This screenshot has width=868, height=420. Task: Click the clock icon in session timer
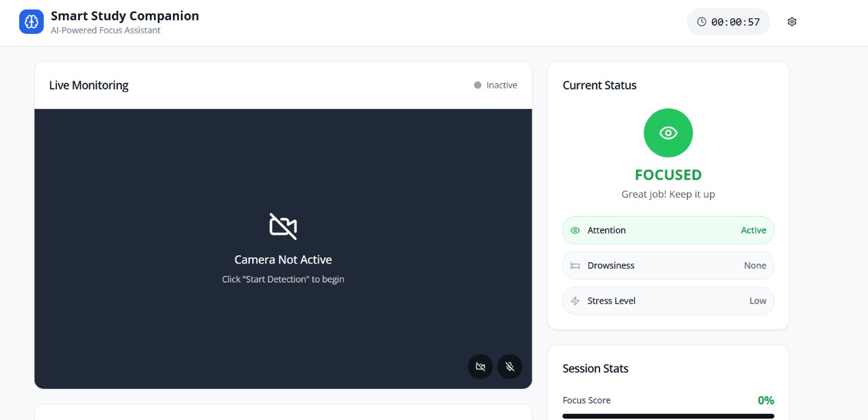(x=701, y=22)
